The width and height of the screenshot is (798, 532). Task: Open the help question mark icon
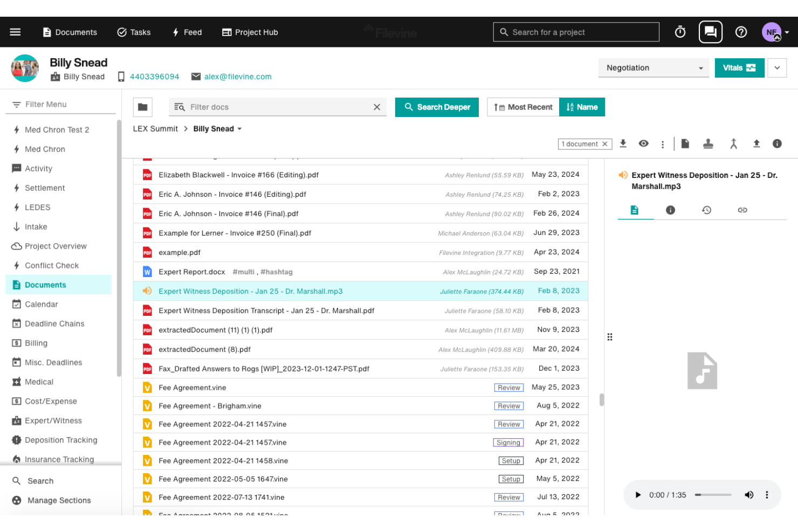click(x=741, y=32)
